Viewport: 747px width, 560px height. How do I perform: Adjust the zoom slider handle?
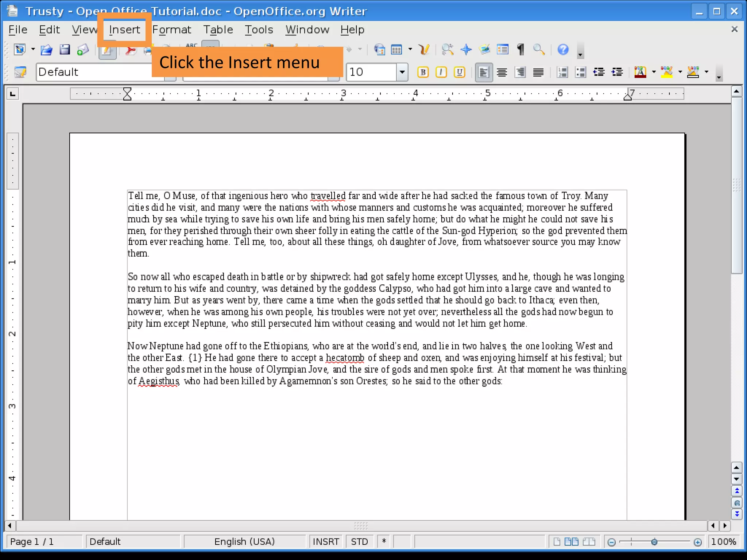pyautogui.click(x=654, y=542)
